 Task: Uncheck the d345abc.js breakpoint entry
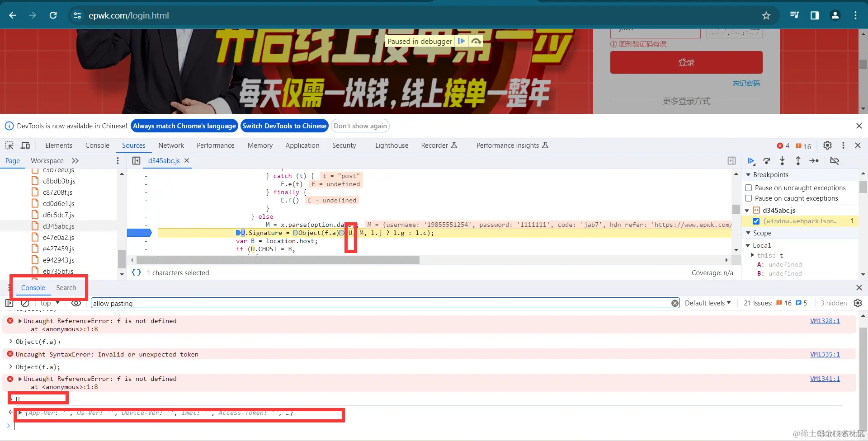pos(756,221)
